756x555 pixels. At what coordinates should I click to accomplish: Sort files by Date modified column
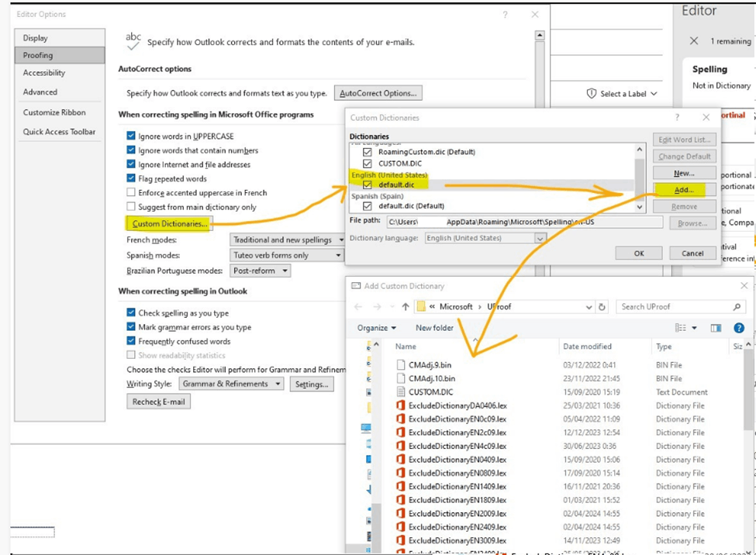[587, 346]
